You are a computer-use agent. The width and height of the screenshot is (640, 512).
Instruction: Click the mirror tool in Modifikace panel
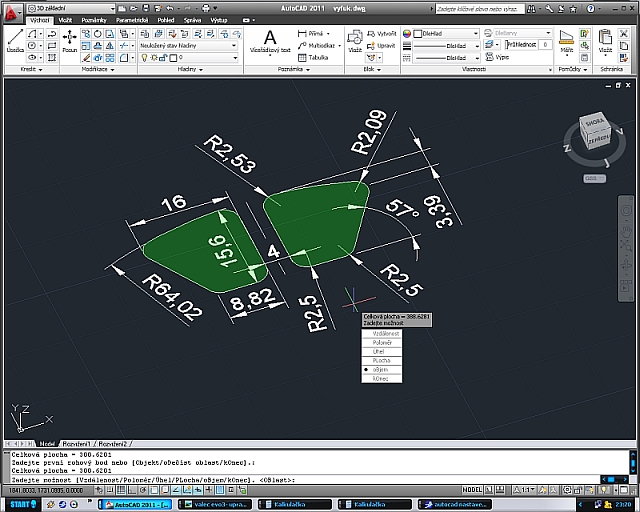tap(110, 46)
